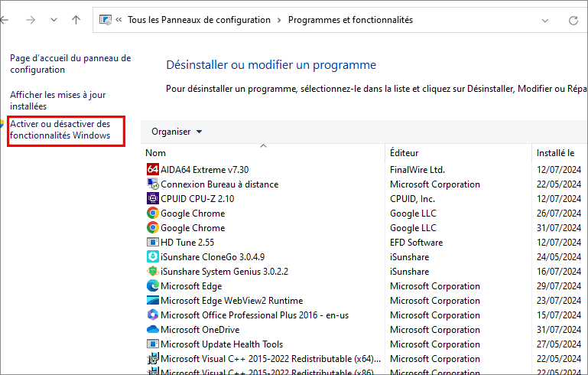Image resolution: width=588 pixels, height=375 pixels.
Task: Open Afficher les mises à jour installées
Action: (58, 100)
